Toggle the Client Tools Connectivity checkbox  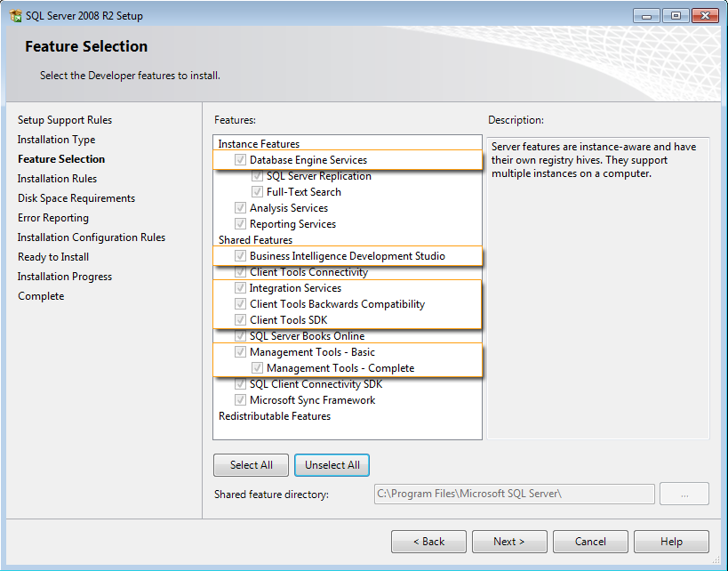coord(240,272)
